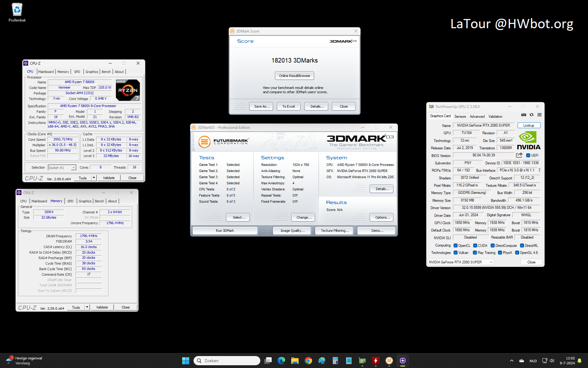Screen dimensions: 588x368
Task: Open Texture Filtering settings button
Action: [335, 231]
